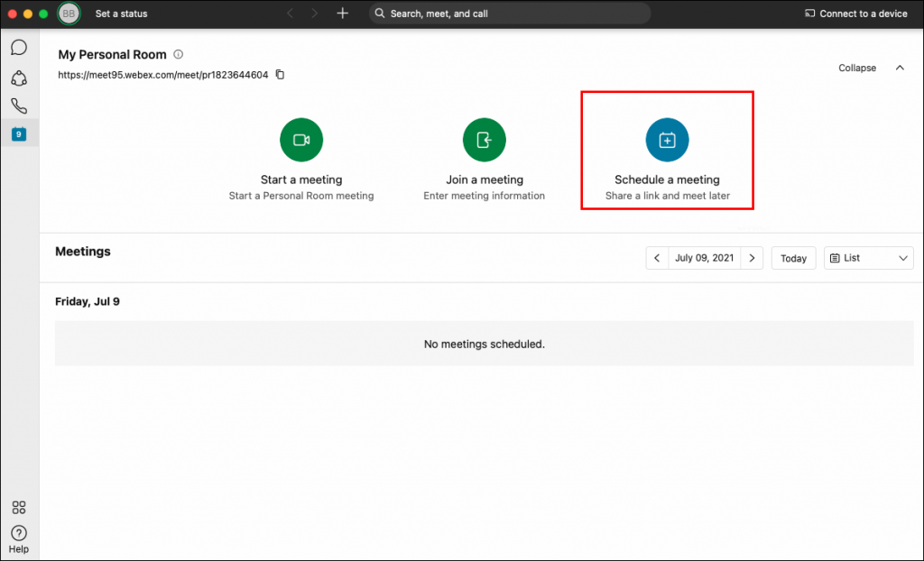Open the Calls panel in the sidebar
The image size is (924, 561).
pos(19,106)
